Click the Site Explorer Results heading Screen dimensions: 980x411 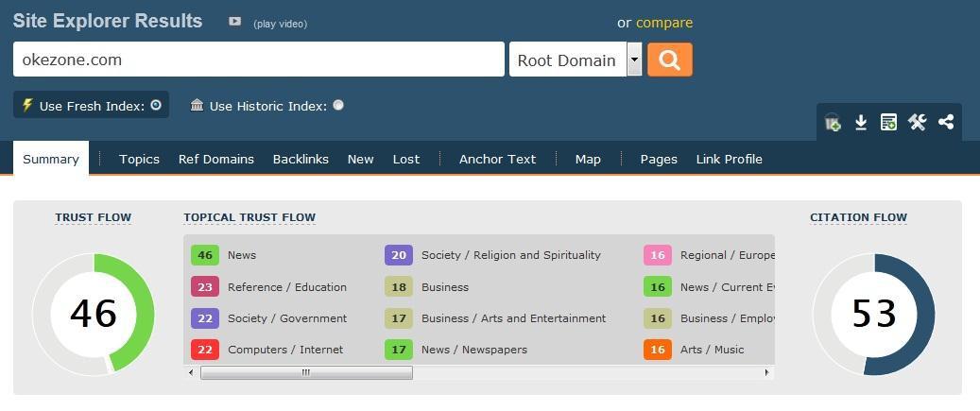coord(108,21)
